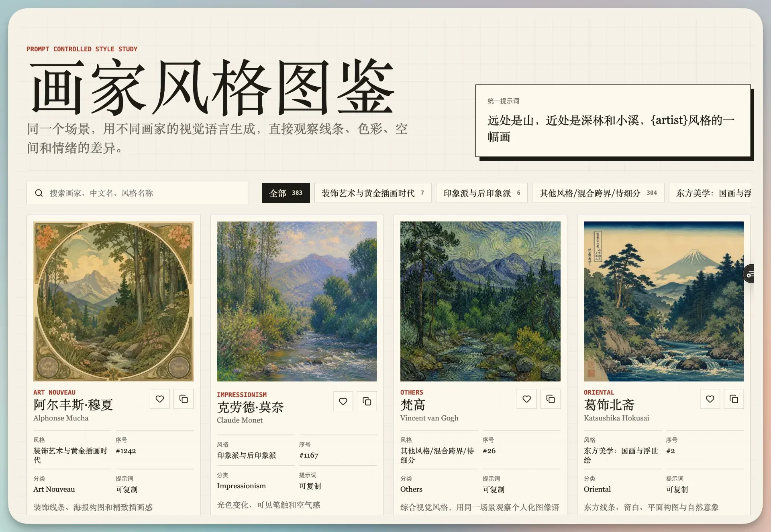Click the serial number #26
Image resolution: width=771 pixels, height=532 pixels.
click(x=489, y=451)
